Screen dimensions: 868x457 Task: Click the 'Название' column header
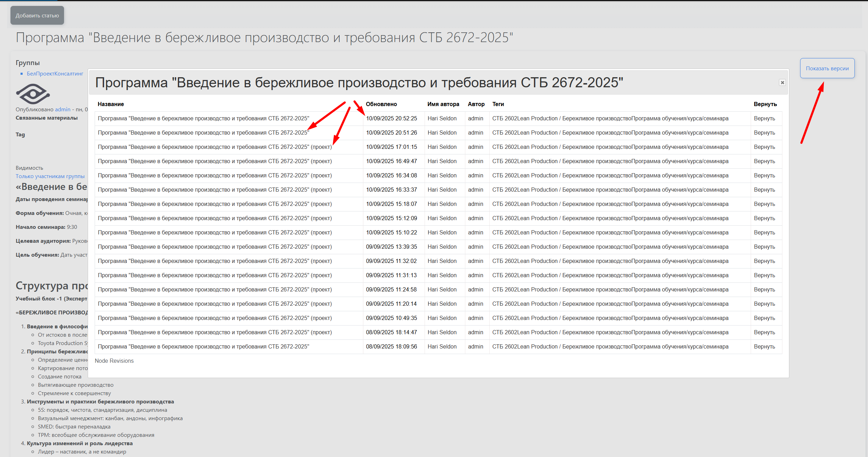(x=111, y=104)
